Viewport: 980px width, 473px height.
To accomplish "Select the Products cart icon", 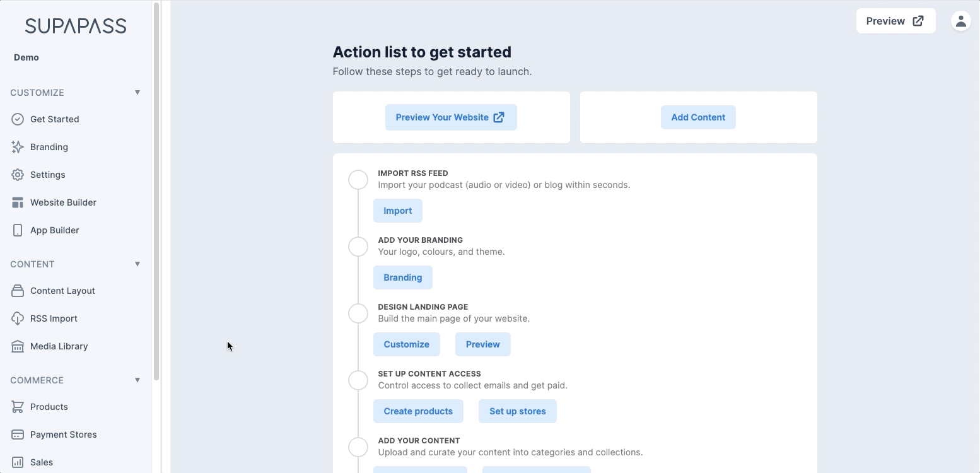I will 18,407.
